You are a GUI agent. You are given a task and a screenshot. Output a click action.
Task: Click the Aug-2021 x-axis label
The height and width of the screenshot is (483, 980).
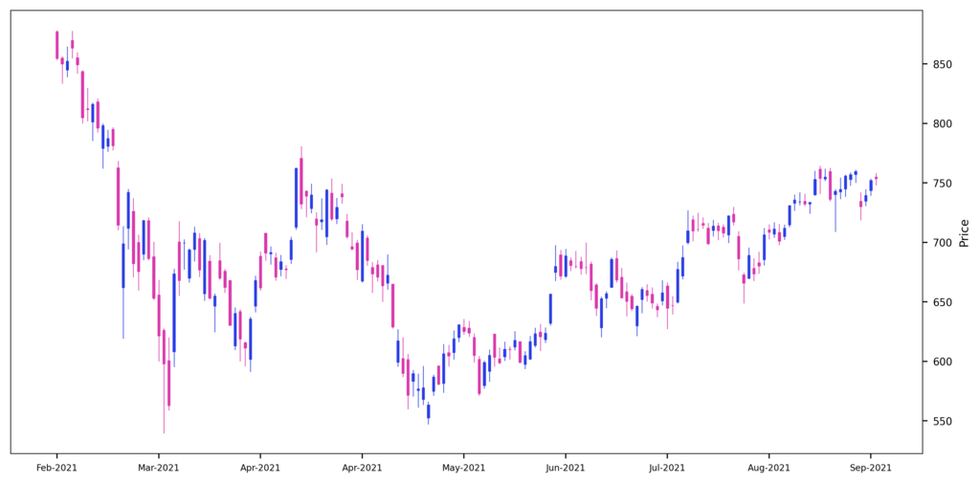coord(768,468)
